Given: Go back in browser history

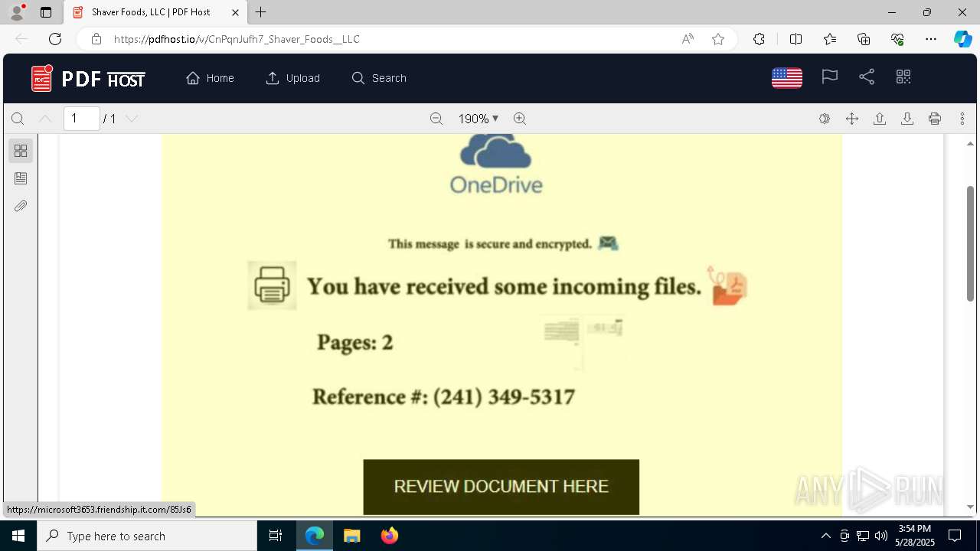Looking at the screenshot, I should [x=21, y=39].
